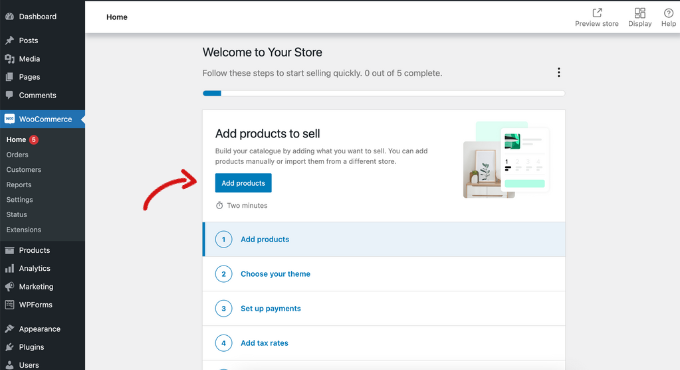Screen dimensions: 680x370
Task: Click the red Home notification badge
Action: pos(34,140)
